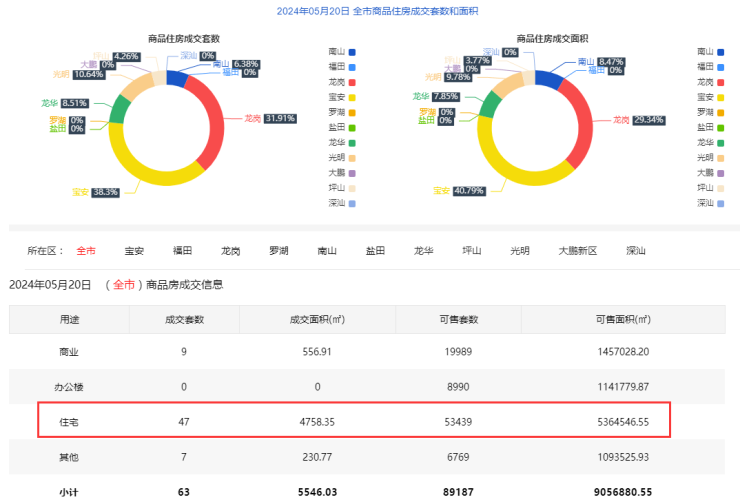The width and height of the screenshot is (740, 504).
Task: Click the chart title dated 2024年05月20日
Action: [370, 12]
